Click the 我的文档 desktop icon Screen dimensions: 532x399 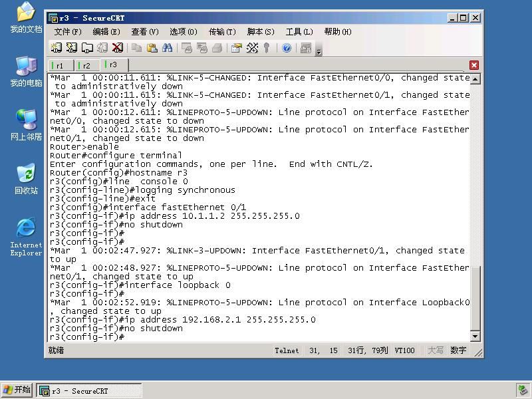(26, 17)
